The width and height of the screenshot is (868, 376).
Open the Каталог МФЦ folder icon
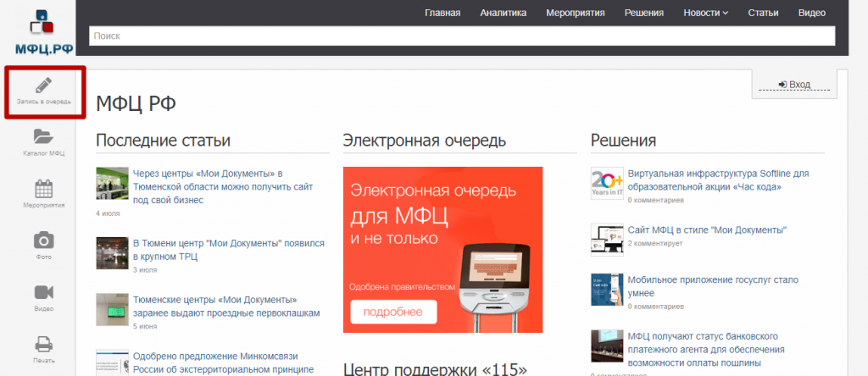click(43, 136)
